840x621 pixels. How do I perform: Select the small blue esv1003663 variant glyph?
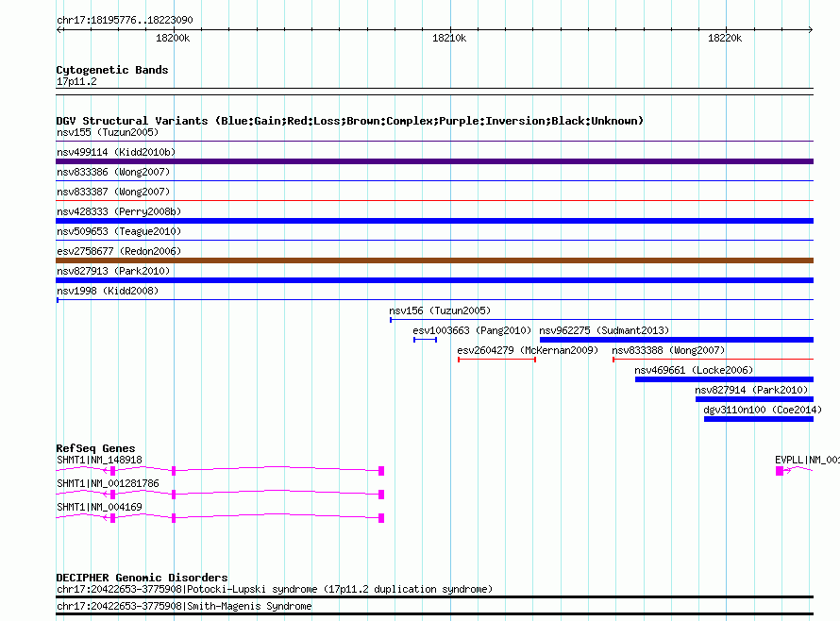(x=426, y=340)
